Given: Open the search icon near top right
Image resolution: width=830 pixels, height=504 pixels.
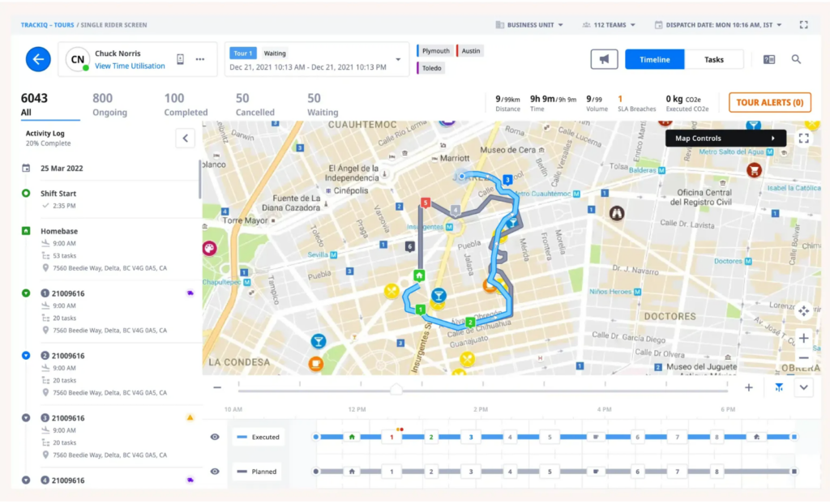Looking at the screenshot, I should [x=796, y=59].
